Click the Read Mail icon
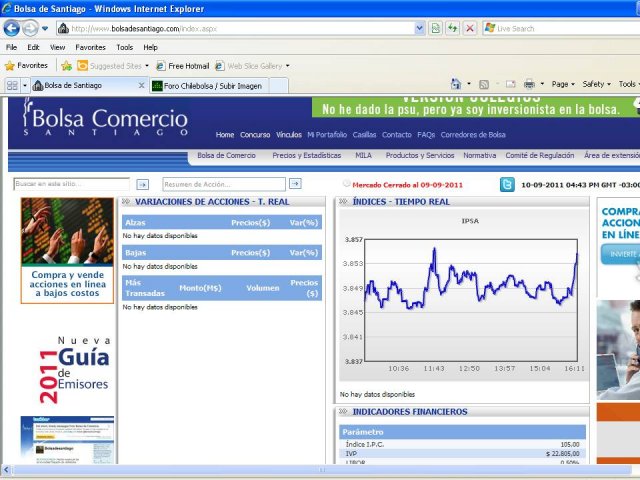Screen dimensions: 640x480 510,84
